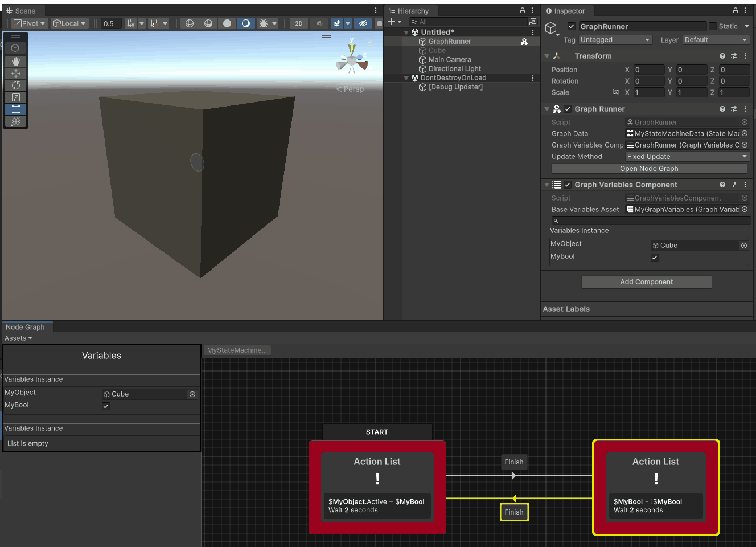
Task: Open the Assets menu in Node Graph
Action: click(18, 338)
